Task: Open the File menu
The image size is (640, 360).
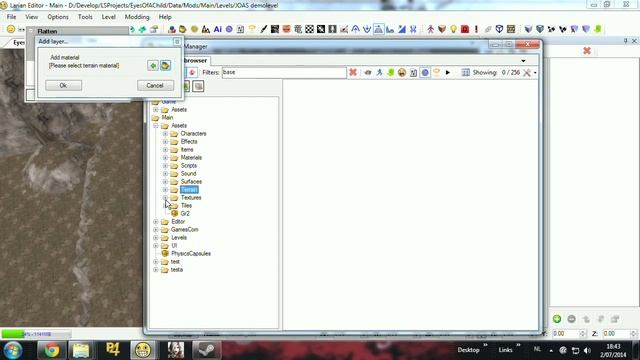Action: [11, 17]
